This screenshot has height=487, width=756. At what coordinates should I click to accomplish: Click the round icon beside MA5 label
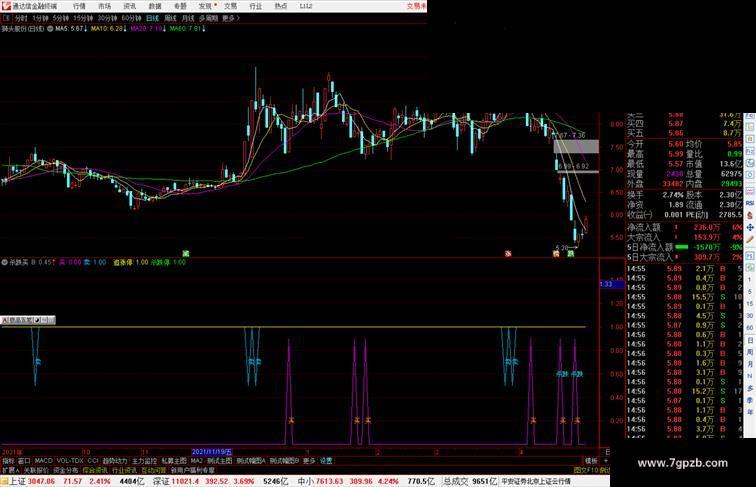[50, 29]
